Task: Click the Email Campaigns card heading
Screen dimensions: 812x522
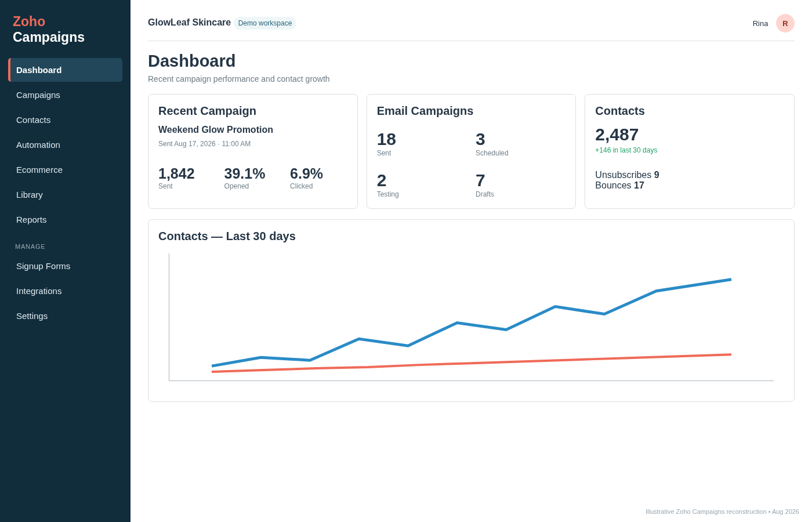Action: coord(425,111)
